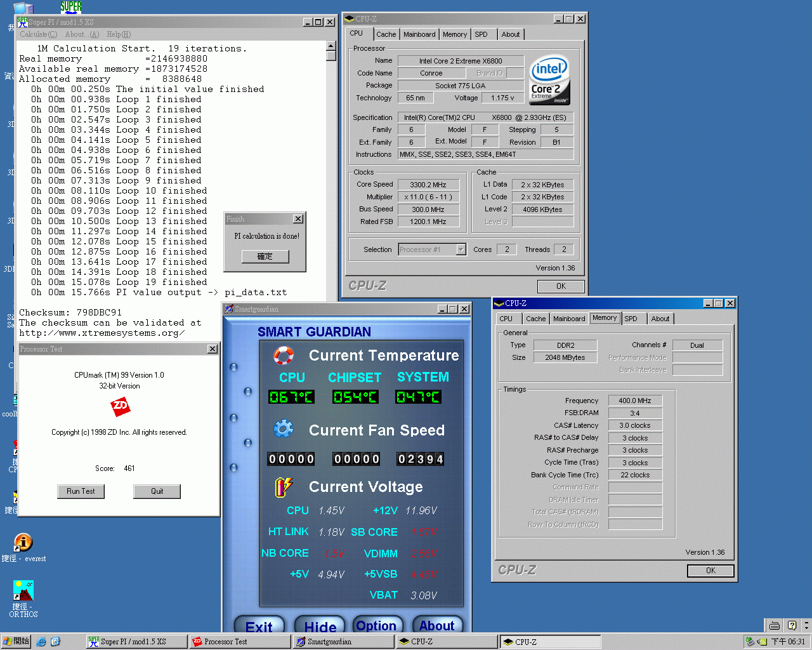
Task: Open the Calculate menu in Super PI
Action: [38, 34]
